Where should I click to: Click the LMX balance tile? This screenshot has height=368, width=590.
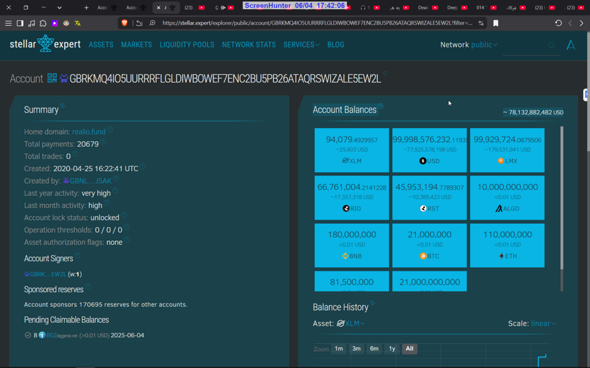pos(507,150)
